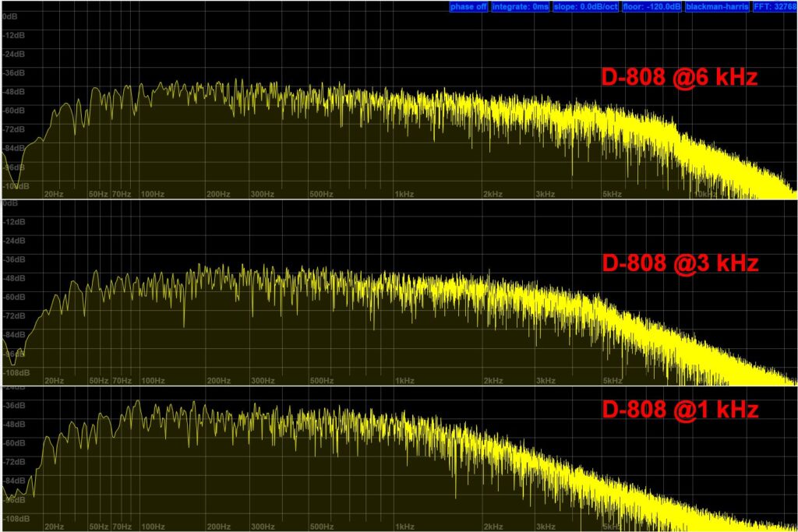Click the integrate: 0ms control
The image size is (798, 532).
point(518,7)
